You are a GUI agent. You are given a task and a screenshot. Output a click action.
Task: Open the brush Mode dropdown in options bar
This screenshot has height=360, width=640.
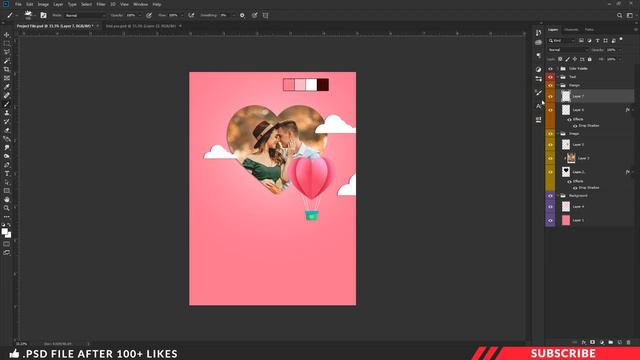pos(85,15)
